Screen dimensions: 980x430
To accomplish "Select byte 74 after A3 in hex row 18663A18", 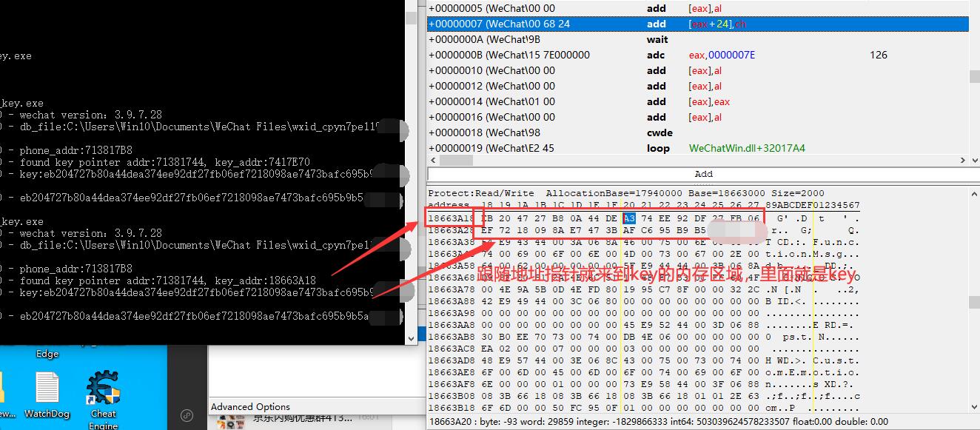I will [x=647, y=218].
